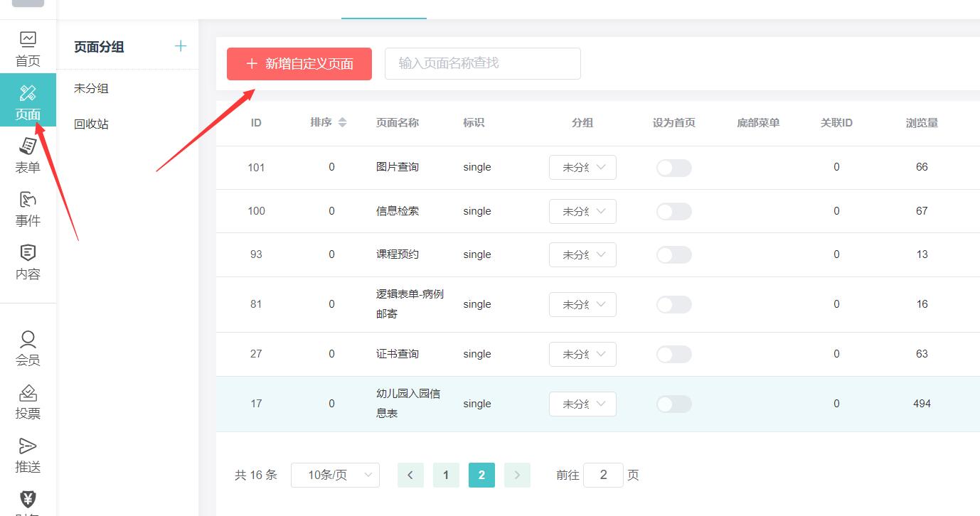Click the view count 66

tap(922, 167)
